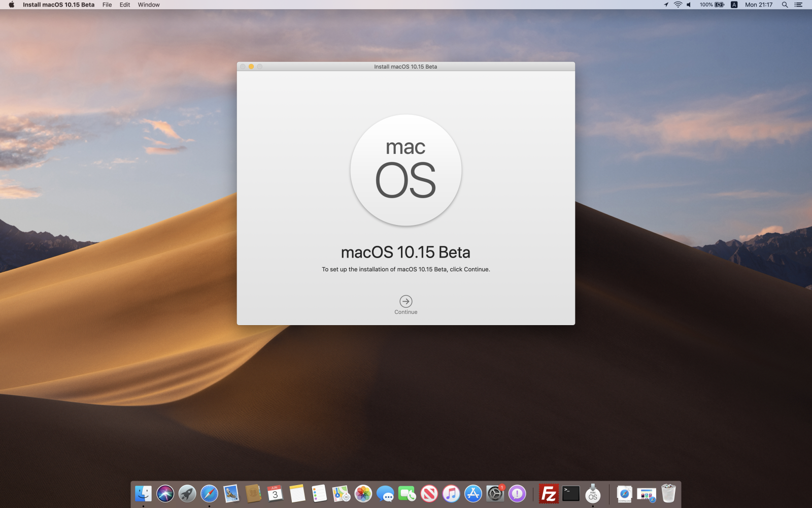Open Messages from the Dock
Screen dimensions: 812x508
click(385, 493)
